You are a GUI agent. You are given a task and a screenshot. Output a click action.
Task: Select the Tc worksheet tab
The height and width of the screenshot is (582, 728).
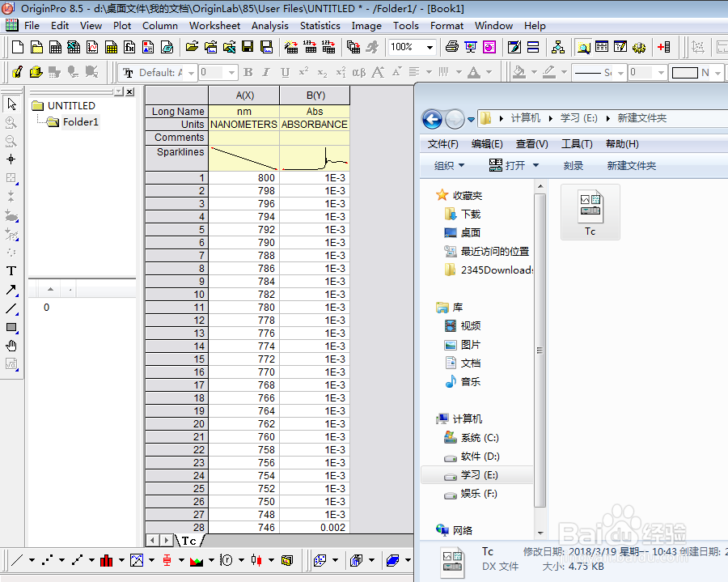pyautogui.click(x=189, y=541)
